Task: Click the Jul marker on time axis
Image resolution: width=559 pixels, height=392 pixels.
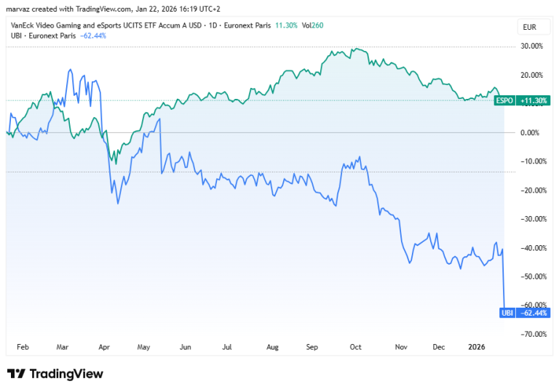Action: [227, 347]
